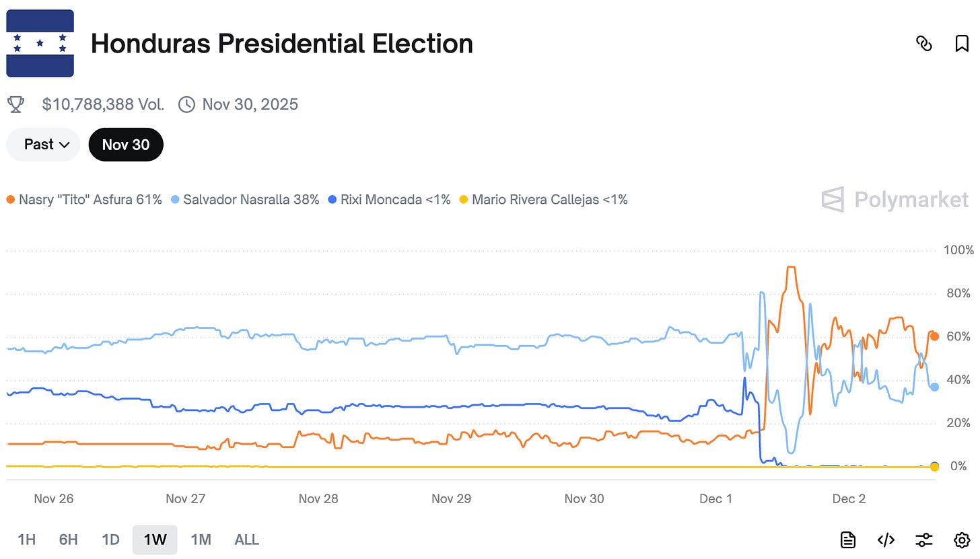Screen dimensions: 980x559
Task: Show ALL time chart history
Action: [x=246, y=539]
